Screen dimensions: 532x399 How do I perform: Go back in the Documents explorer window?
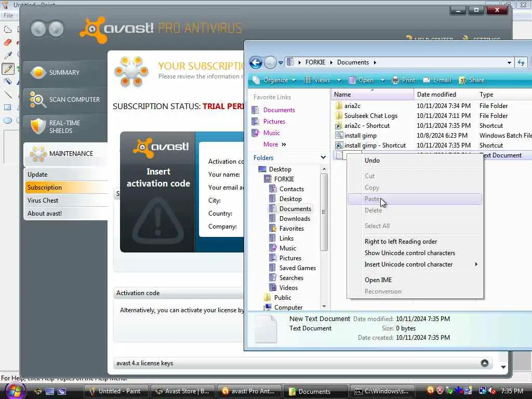point(256,62)
